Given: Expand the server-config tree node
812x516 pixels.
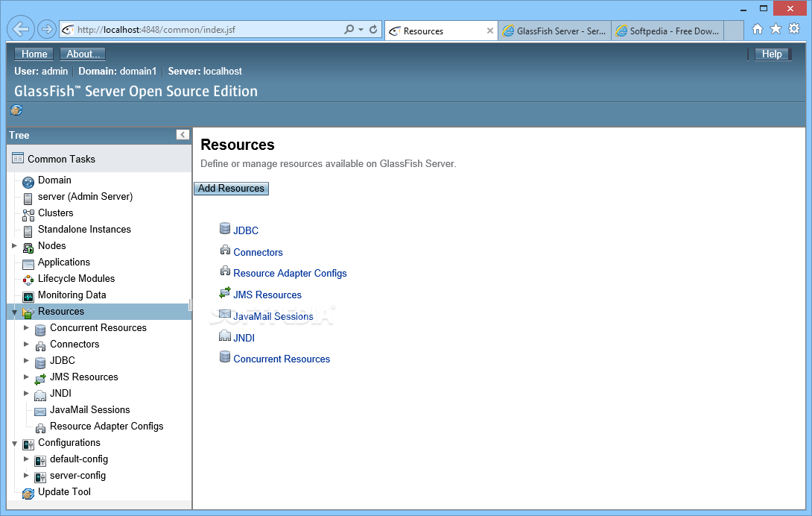Looking at the screenshot, I should 26,476.
